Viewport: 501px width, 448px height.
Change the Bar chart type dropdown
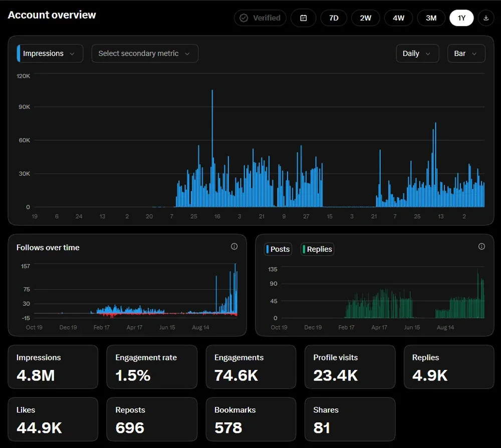466,54
